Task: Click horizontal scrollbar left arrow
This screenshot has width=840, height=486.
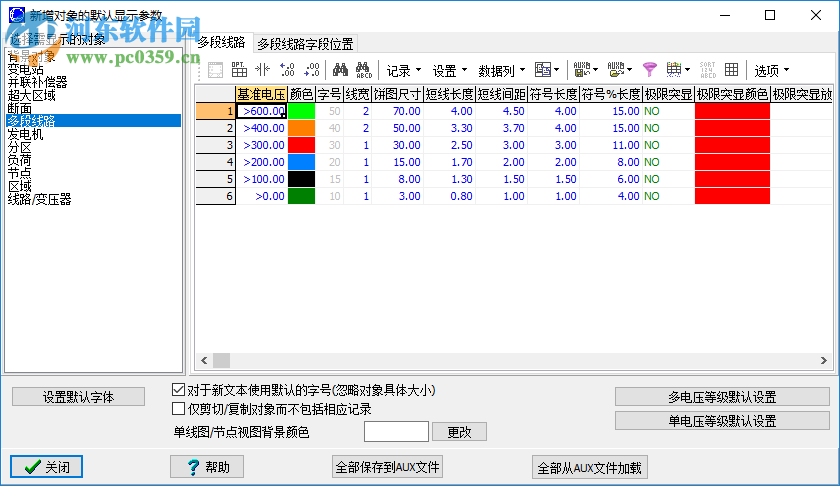Action: 204,361
